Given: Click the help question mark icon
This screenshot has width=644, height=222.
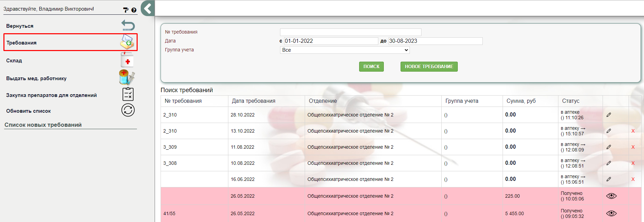Looking at the screenshot, I should (134, 10).
